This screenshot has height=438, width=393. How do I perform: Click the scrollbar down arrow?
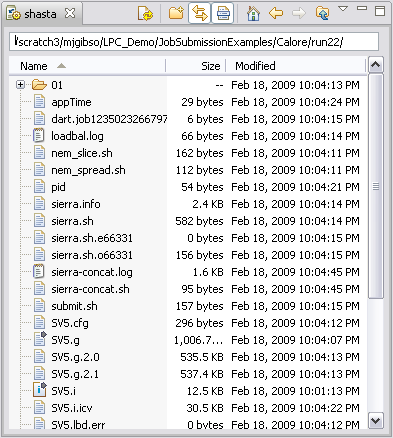pos(376,421)
